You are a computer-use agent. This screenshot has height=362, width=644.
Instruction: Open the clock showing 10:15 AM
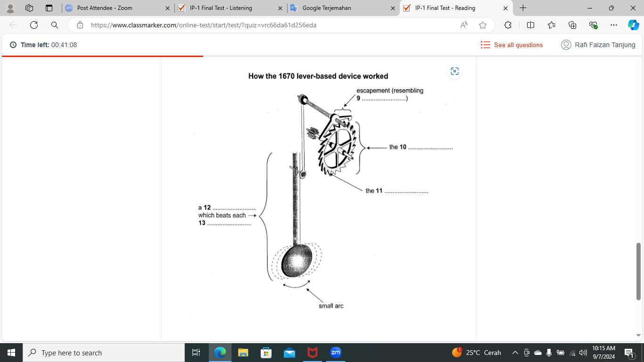(603, 353)
